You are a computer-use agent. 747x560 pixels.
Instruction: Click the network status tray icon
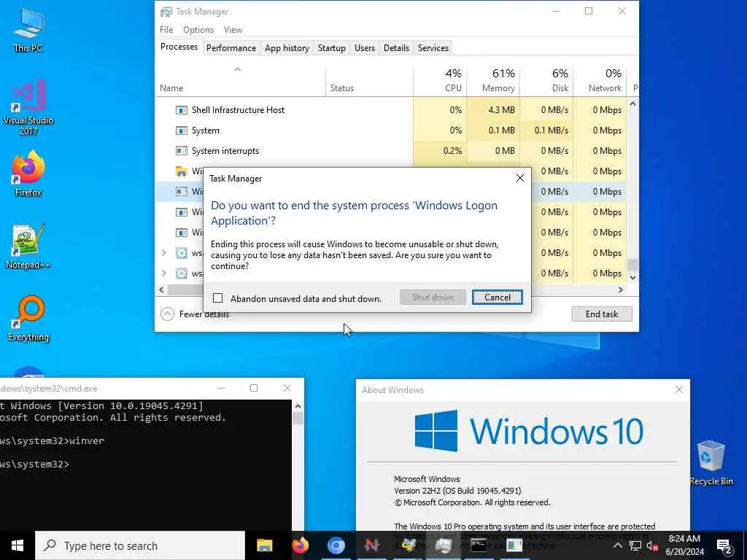click(x=635, y=545)
